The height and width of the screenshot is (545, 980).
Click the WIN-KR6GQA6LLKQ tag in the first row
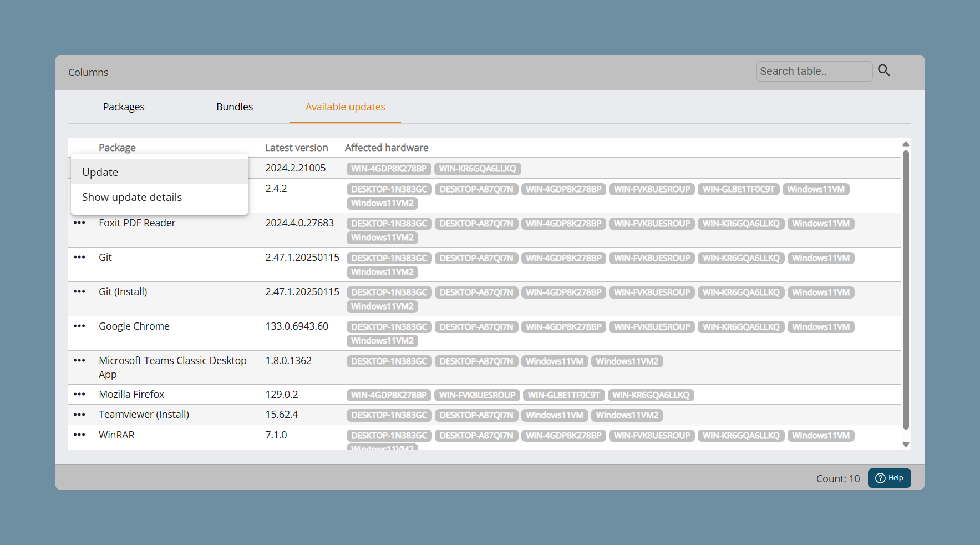point(478,169)
